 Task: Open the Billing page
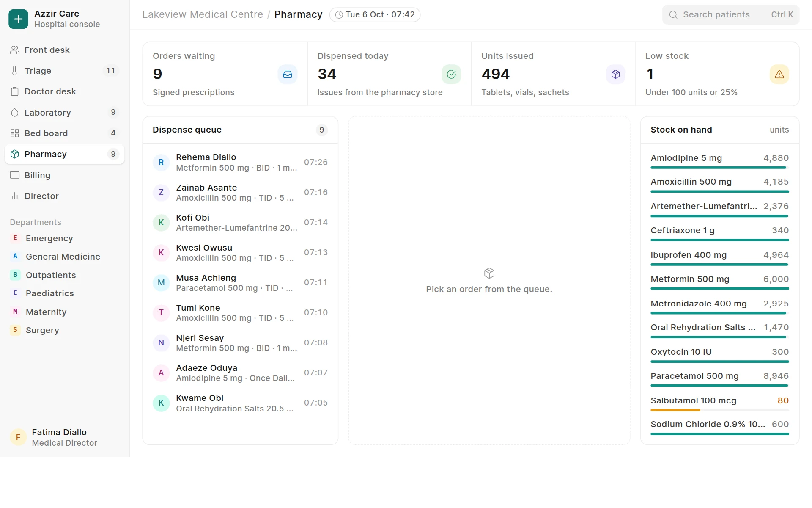pos(65,175)
